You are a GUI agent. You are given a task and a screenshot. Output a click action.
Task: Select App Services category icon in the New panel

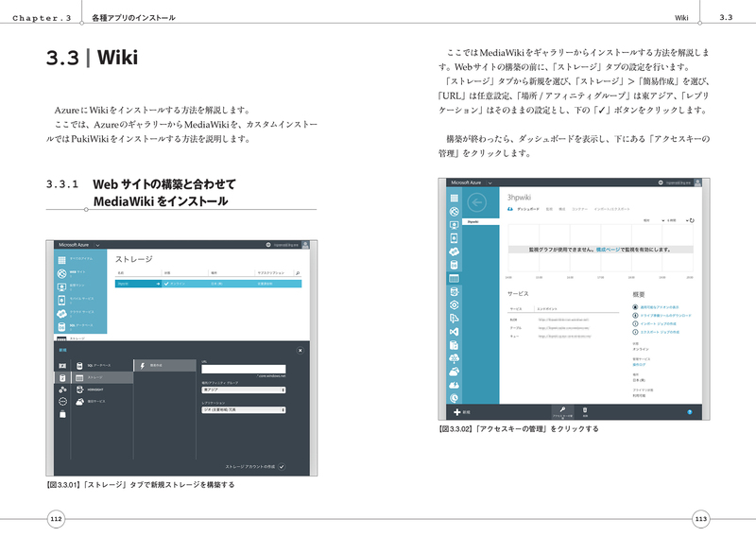tap(62, 390)
